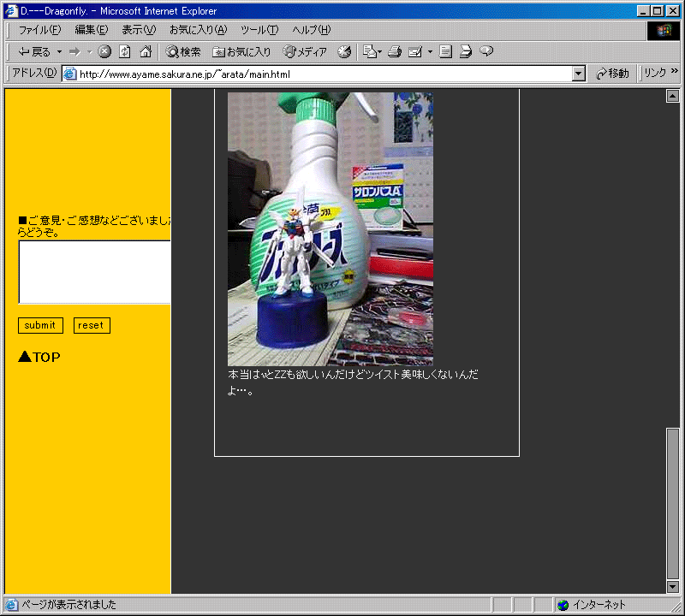Click the page icon in the address bar
685x616 pixels.
point(70,74)
